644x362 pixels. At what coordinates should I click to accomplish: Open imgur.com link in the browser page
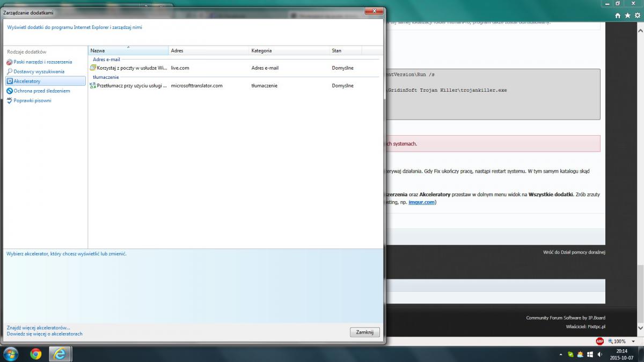[x=421, y=202]
